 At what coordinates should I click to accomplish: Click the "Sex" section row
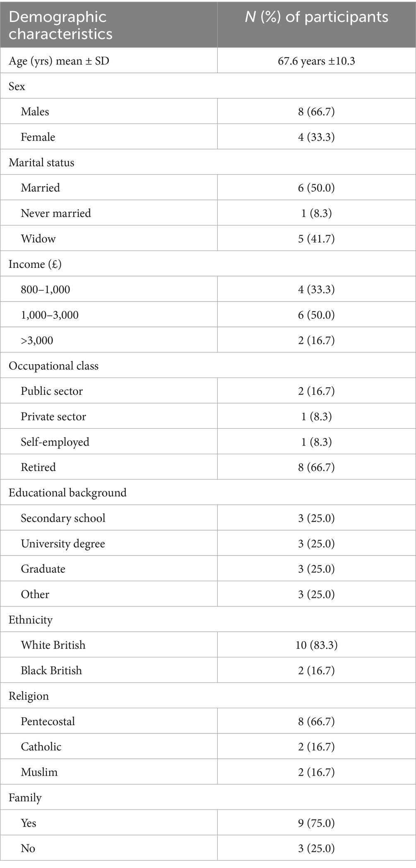pos(17,87)
